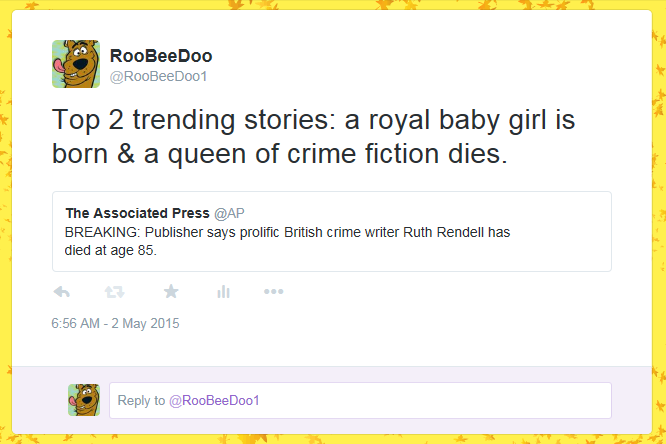Open the RooBeeDoo display name profile link

tap(160, 56)
